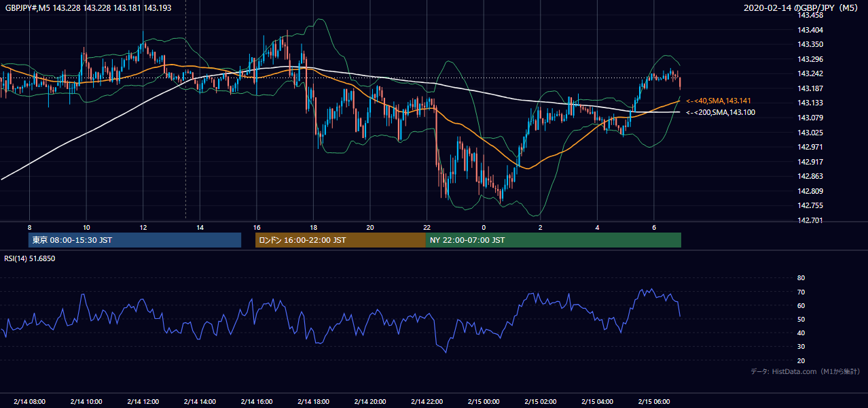Image resolution: width=868 pixels, height=408 pixels.
Task: Click the 2/14 16:00 date label
Action: [x=256, y=402]
